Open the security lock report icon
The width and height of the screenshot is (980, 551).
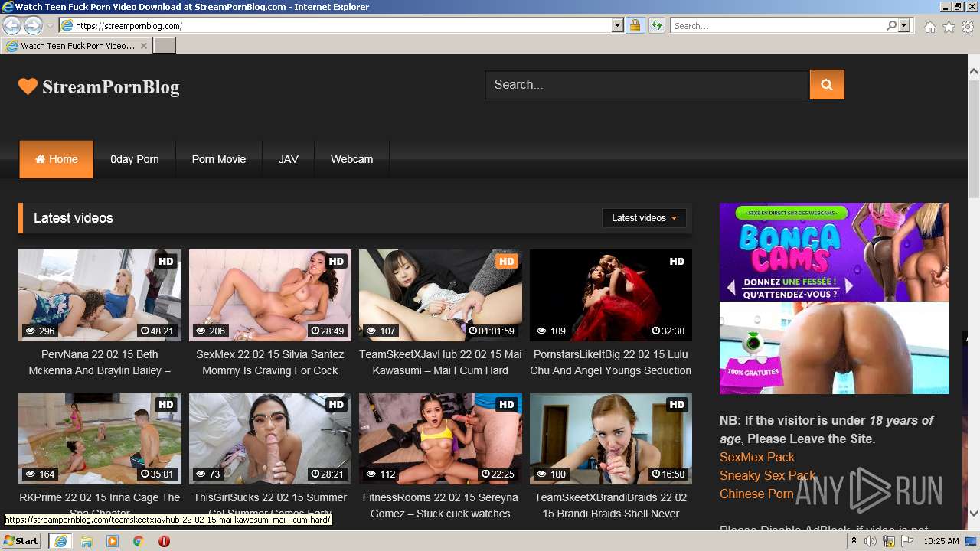click(x=635, y=25)
